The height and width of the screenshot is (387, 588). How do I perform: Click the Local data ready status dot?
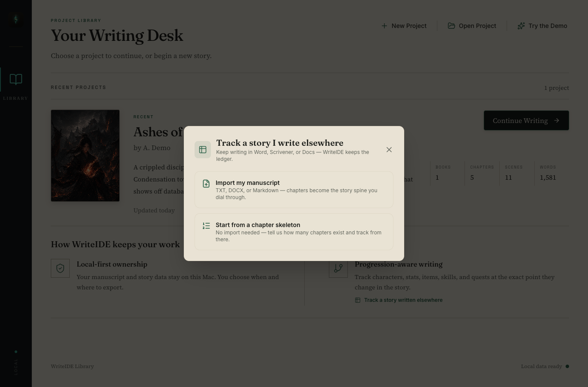pos(567,366)
